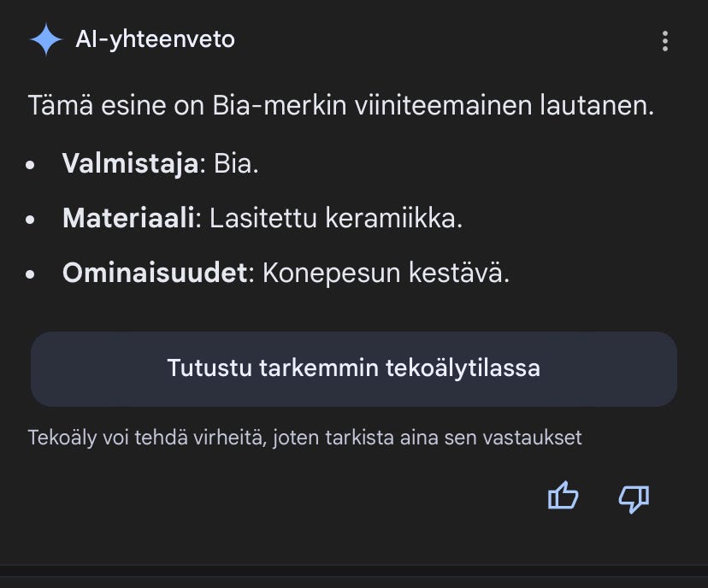Open Tutustu tarkemmin tekoälytilassa
Screen dimensions: 708x588
[x=353, y=368]
